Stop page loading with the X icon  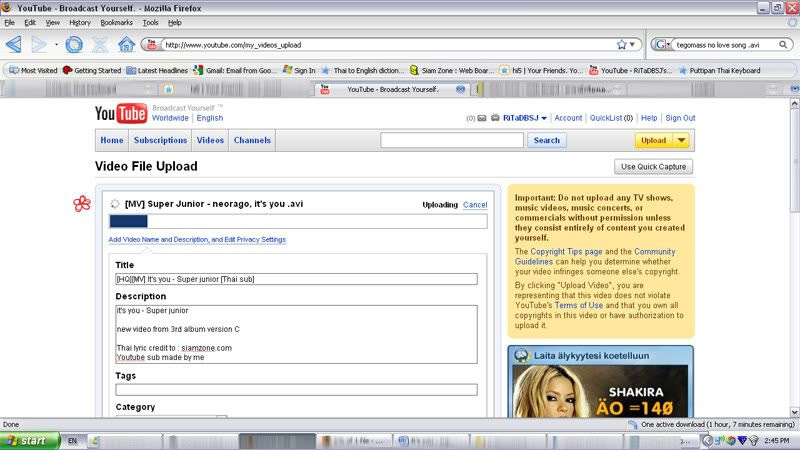[x=100, y=44]
